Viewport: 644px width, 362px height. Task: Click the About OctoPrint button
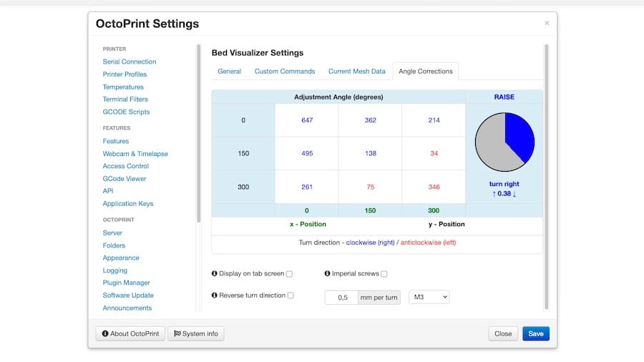[x=130, y=333]
